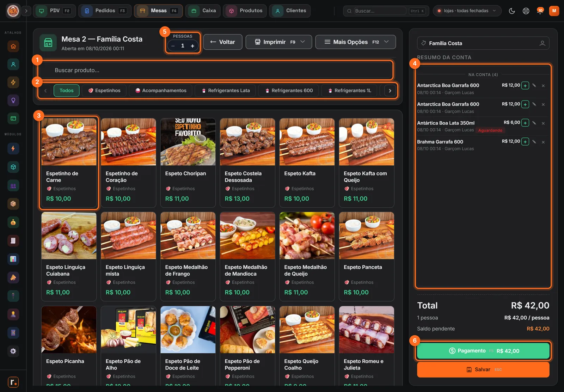
Task: Open the settings gear module
Action: [13, 351]
